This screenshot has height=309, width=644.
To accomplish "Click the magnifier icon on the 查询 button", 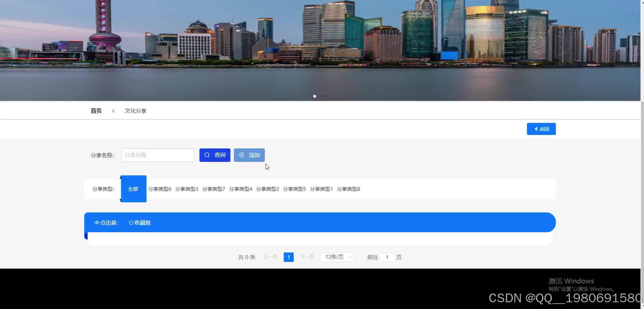I will point(207,155).
